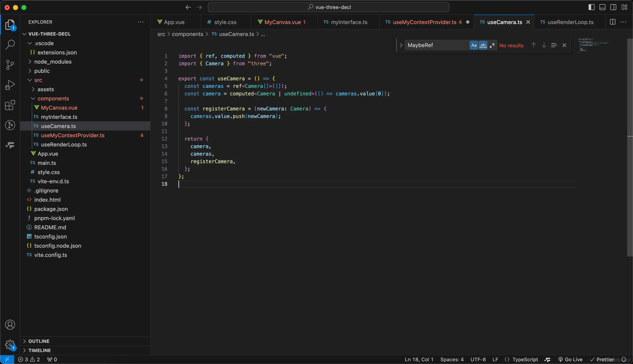
Task: Toggle replace row in find widget
Action: coord(401,45)
